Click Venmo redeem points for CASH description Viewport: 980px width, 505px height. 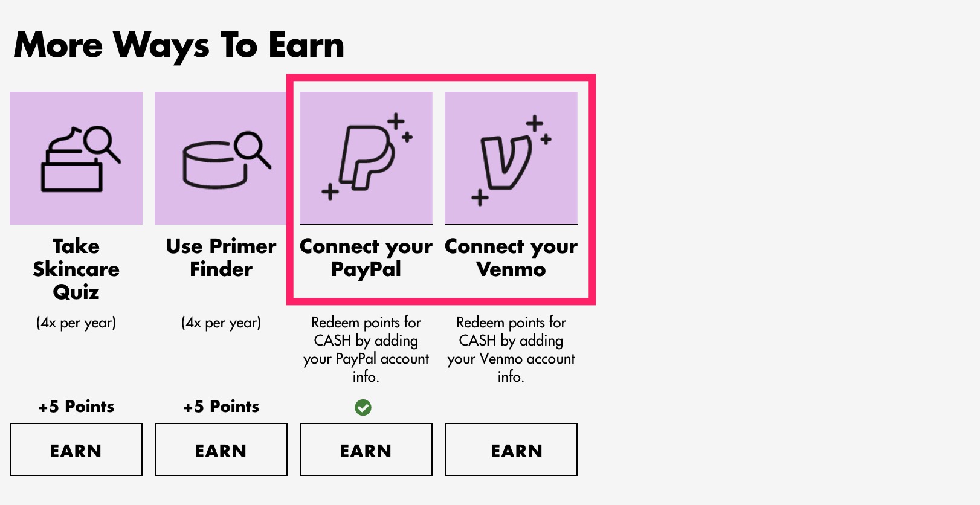coord(511,349)
